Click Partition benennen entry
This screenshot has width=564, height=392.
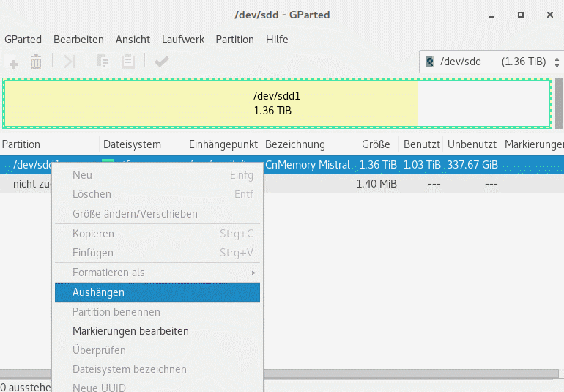click(157, 312)
